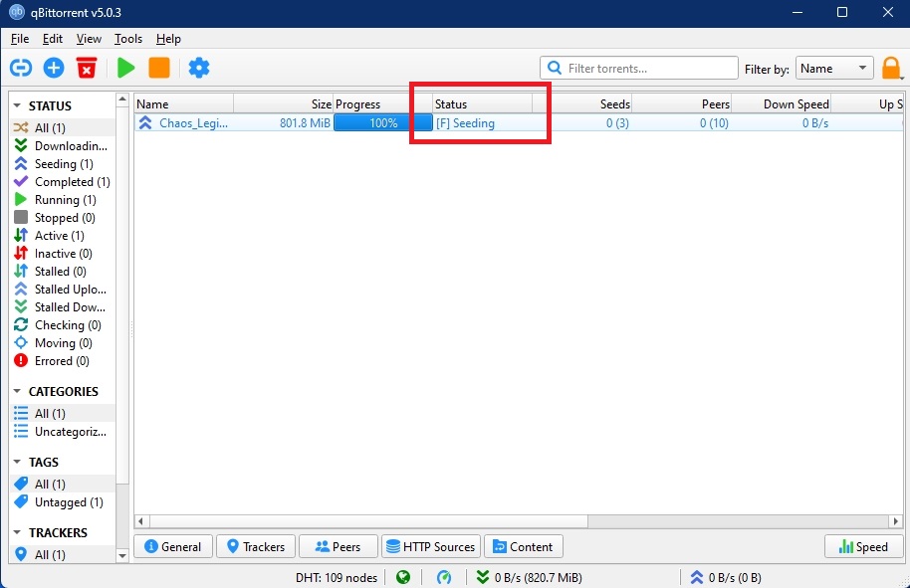910x588 pixels.
Task: Click the connection status globe icon
Action: [x=403, y=577]
